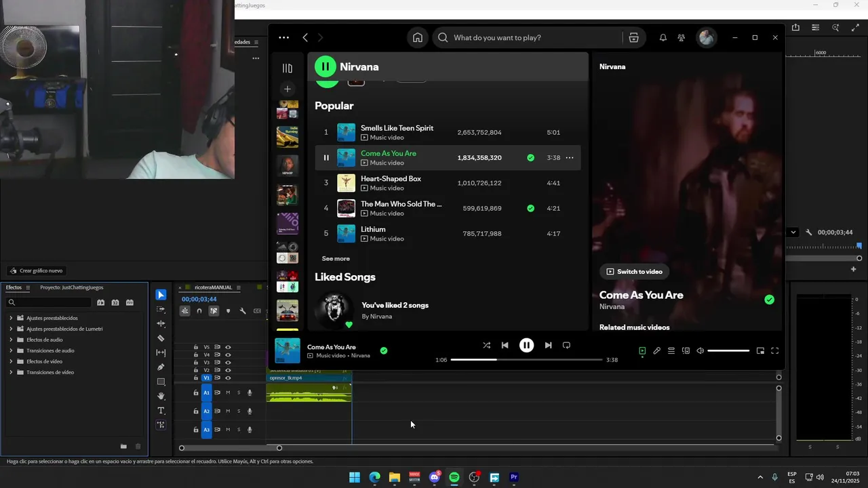Screen dimensions: 868x488
Task: Adjust Spotify volume slider
Action: pyautogui.click(x=728, y=350)
